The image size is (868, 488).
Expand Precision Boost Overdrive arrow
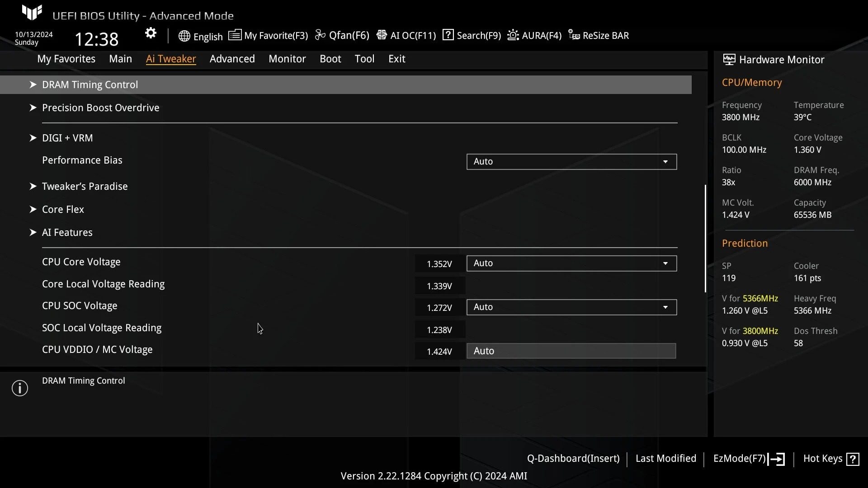coord(33,108)
